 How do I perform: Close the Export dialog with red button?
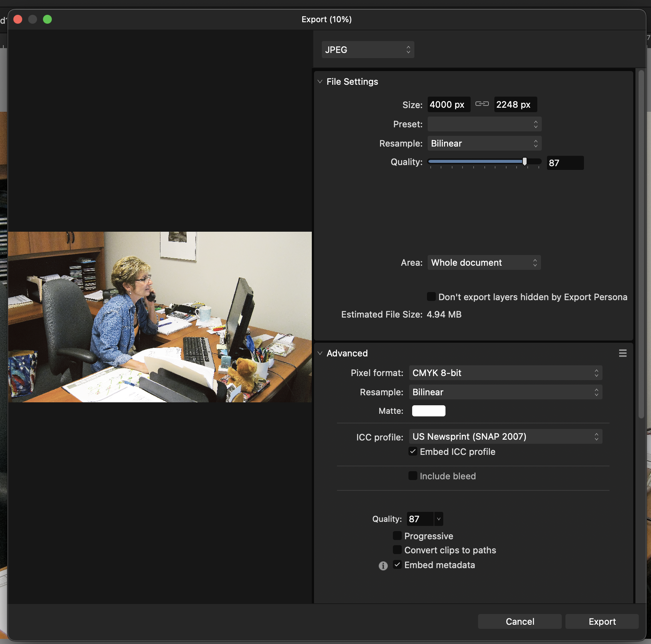tap(18, 19)
